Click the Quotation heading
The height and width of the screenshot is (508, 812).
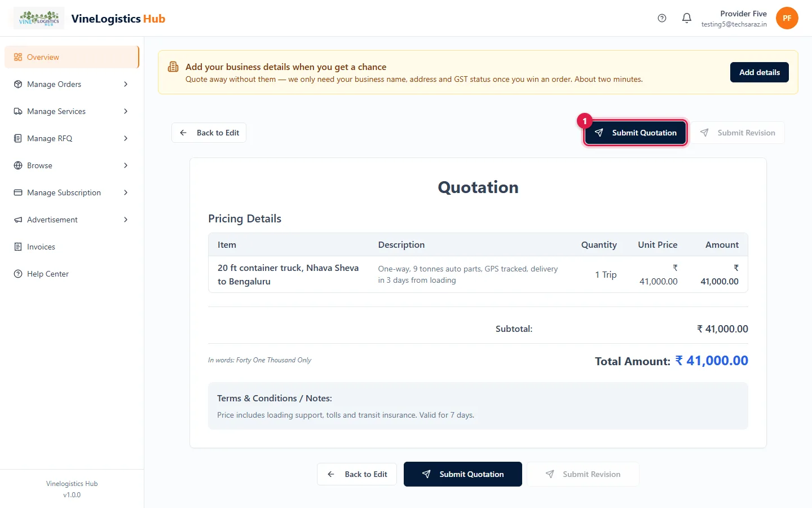point(478,187)
